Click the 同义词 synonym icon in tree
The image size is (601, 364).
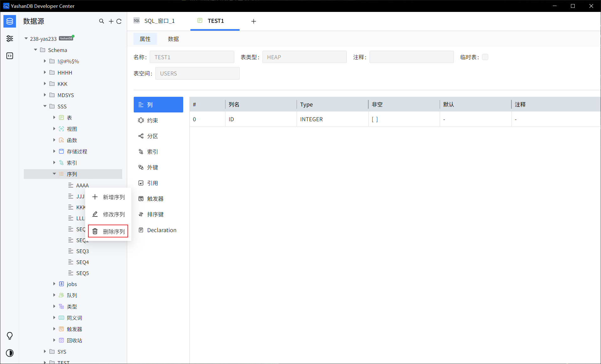click(x=61, y=318)
